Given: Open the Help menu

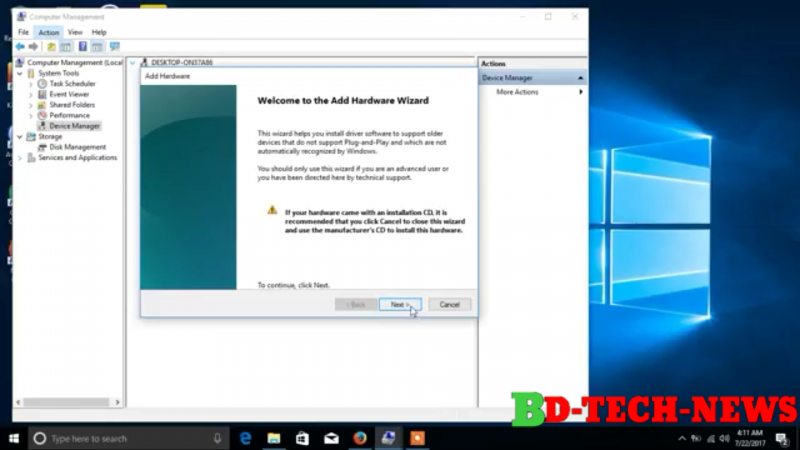Looking at the screenshot, I should [x=99, y=32].
